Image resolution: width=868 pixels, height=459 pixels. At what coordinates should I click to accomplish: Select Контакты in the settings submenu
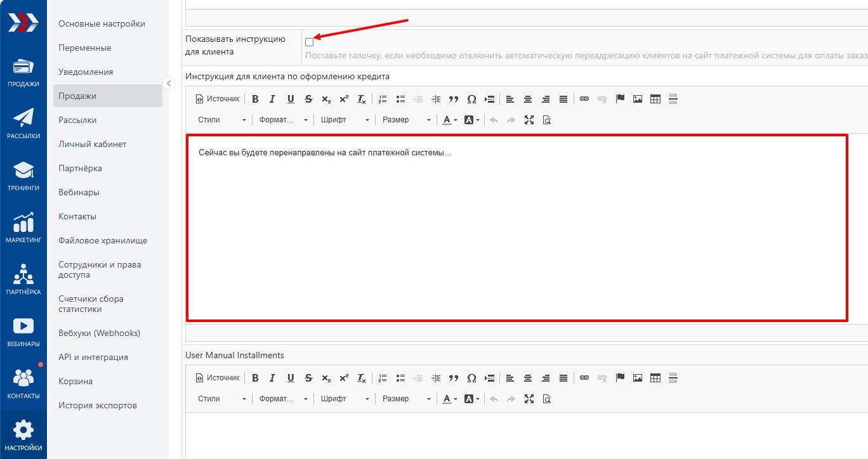pos(77,216)
